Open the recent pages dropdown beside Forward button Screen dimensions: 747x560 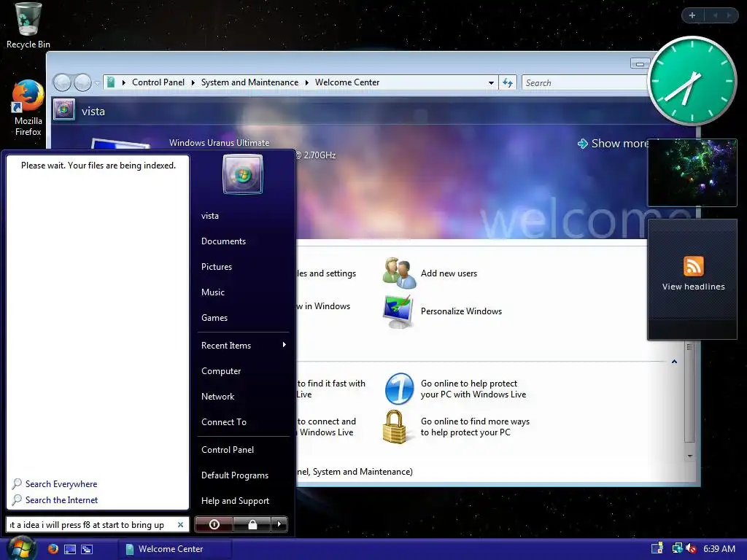tap(97, 83)
